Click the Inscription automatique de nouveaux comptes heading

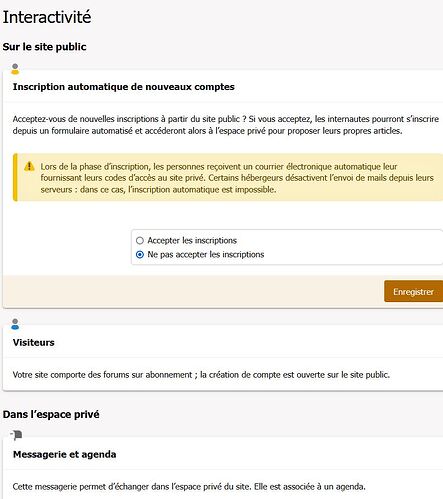(x=124, y=87)
